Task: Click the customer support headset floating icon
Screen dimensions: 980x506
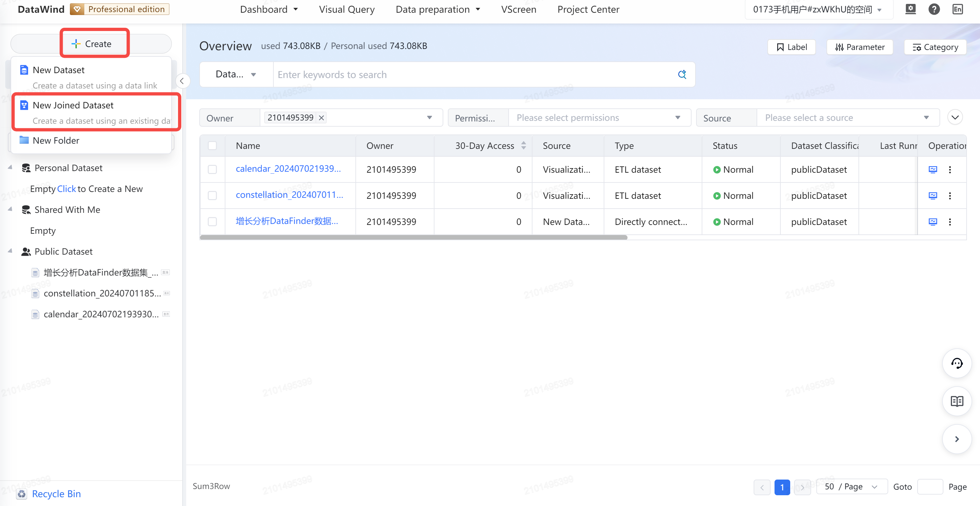Action: [957, 363]
